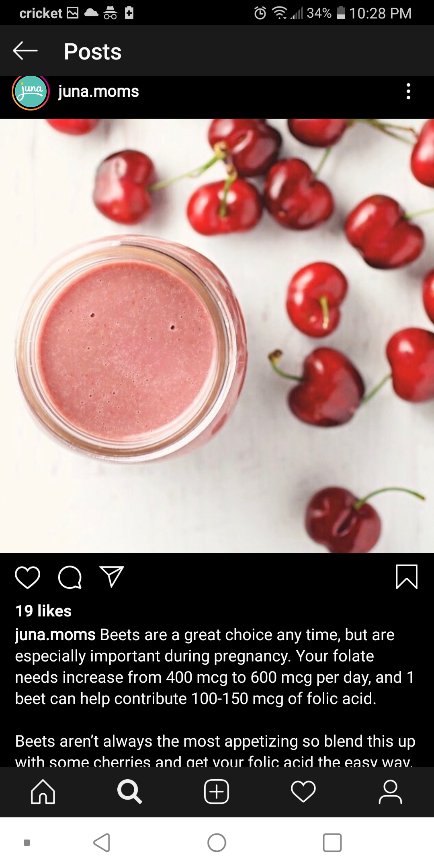The width and height of the screenshot is (434, 868).
Task: Save the post with the bookmark icon
Action: pyautogui.click(x=407, y=577)
